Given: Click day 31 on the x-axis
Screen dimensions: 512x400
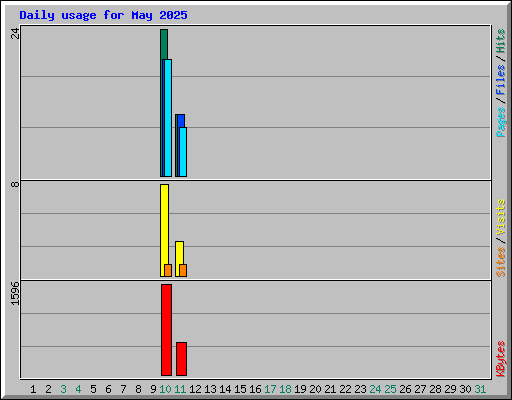Looking at the screenshot, I should coord(480,389).
